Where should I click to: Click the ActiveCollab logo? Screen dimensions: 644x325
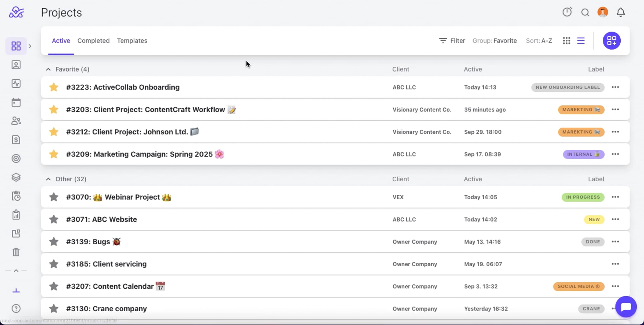click(x=16, y=12)
